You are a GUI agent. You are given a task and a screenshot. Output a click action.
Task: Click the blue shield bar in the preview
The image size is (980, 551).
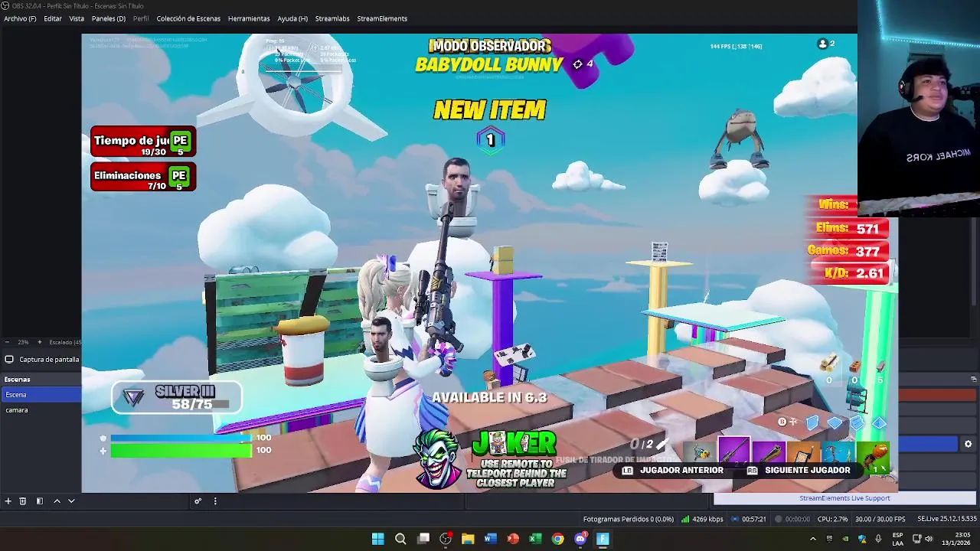(181, 438)
